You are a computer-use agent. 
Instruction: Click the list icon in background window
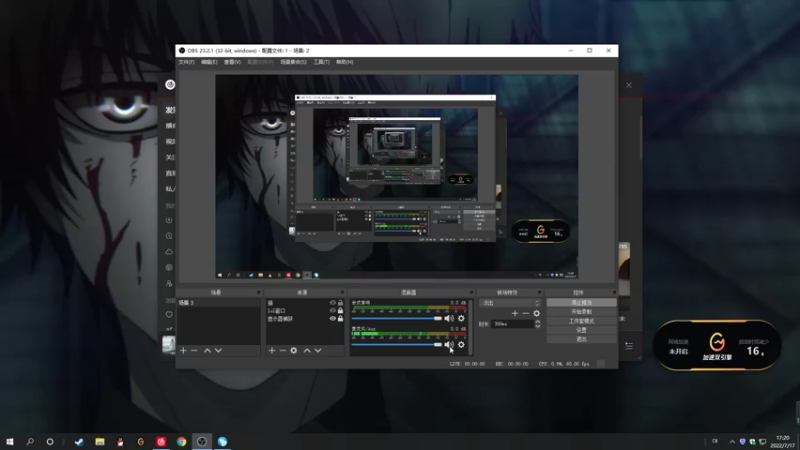click(x=629, y=346)
